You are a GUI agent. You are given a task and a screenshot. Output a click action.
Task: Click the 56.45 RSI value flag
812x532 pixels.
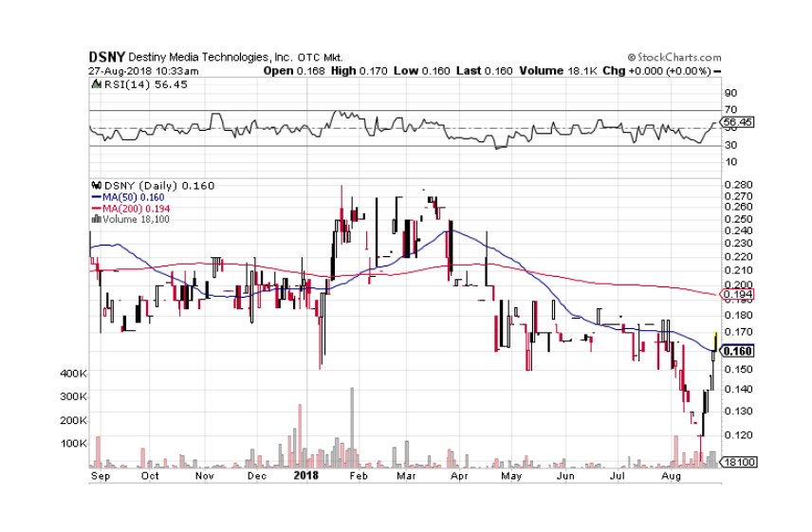point(737,122)
